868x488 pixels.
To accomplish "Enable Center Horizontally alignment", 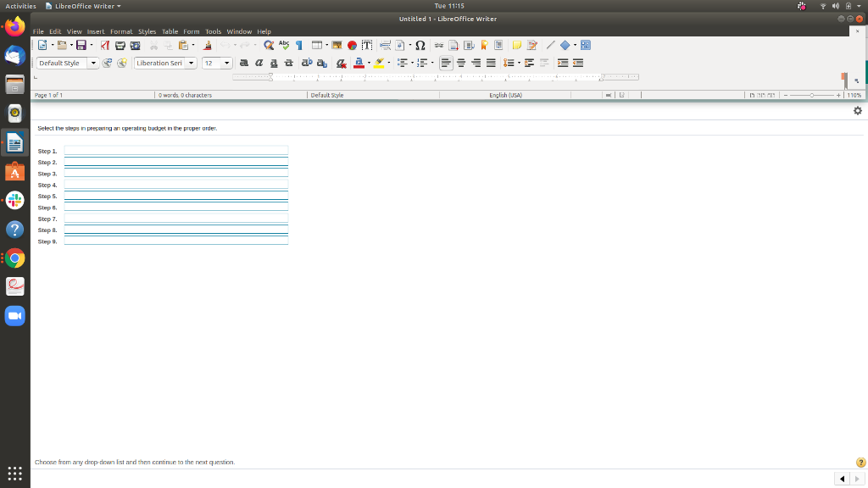I will (460, 63).
